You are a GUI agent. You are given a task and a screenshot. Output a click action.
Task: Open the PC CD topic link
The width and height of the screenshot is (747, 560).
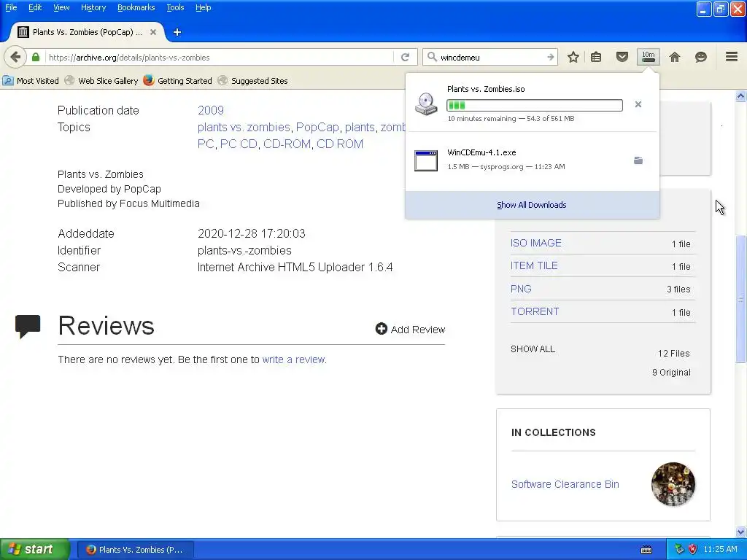click(239, 144)
